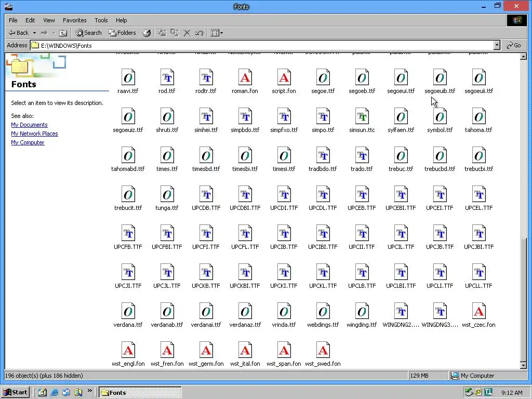
Task: Select the tradbdo.ttf font file
Action: pyautogui.click(x=323, y=159)
